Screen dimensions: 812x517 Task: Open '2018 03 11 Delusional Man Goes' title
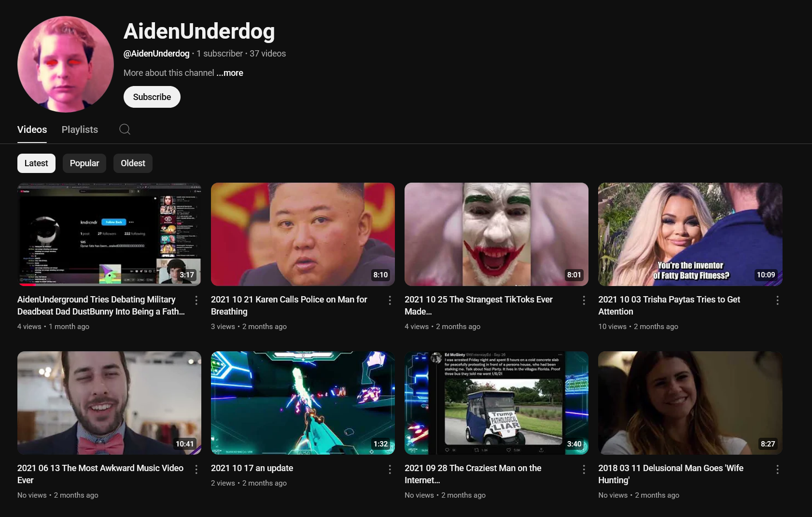point(671,474)
